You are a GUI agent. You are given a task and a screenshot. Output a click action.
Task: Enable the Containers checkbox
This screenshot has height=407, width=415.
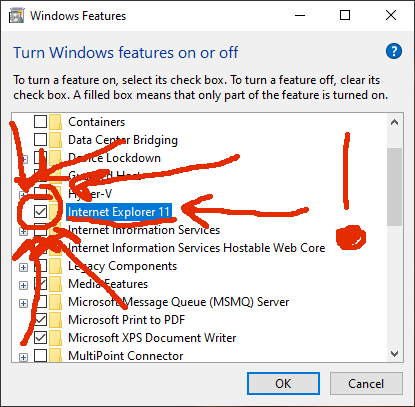click(40, 122)
